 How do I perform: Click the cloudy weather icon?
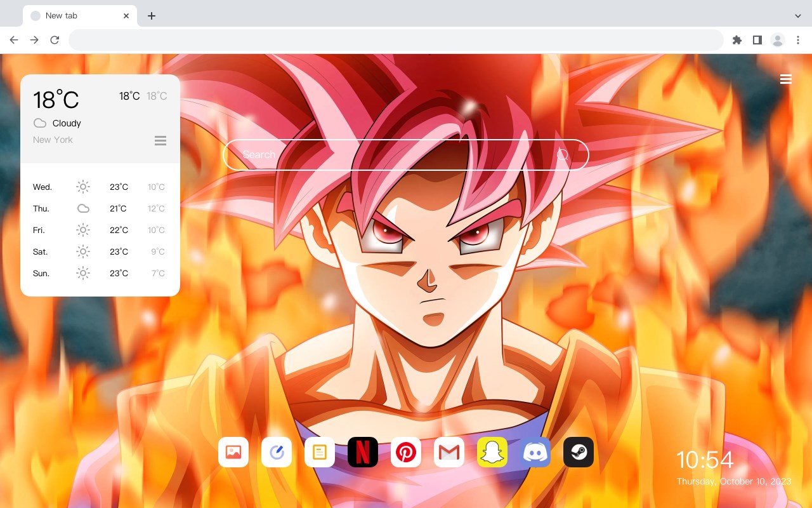click(40, 123)
